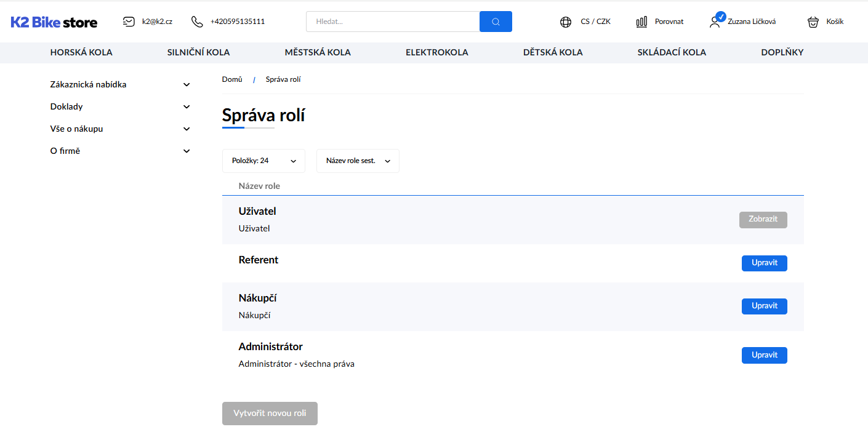The height and width of the screenshot is (440, 868).
Task: Open the Název role sorting dropdown
Action: [358, 161]
